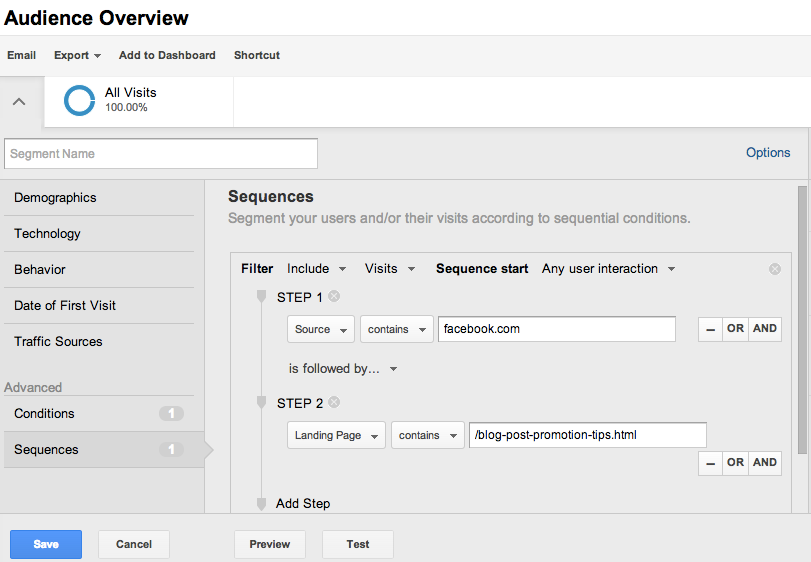Open Any user interaction dropdown
Screen dimensions: 811x562
(x=608, y=269)
